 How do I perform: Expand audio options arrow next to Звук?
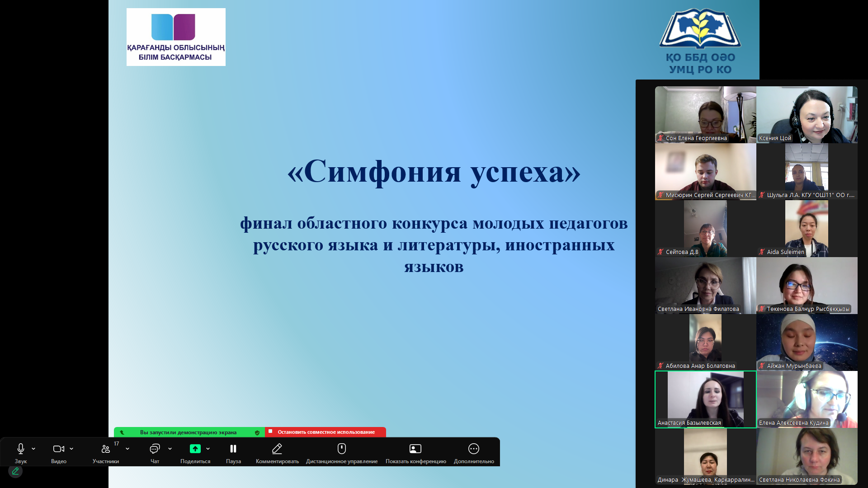[x=33, y=449]
